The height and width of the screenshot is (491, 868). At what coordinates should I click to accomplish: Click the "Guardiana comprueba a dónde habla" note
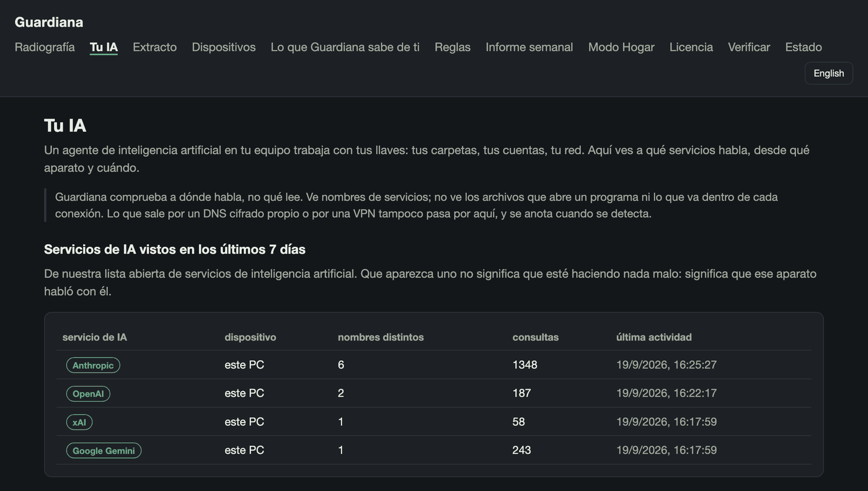(x=417, y=205)
